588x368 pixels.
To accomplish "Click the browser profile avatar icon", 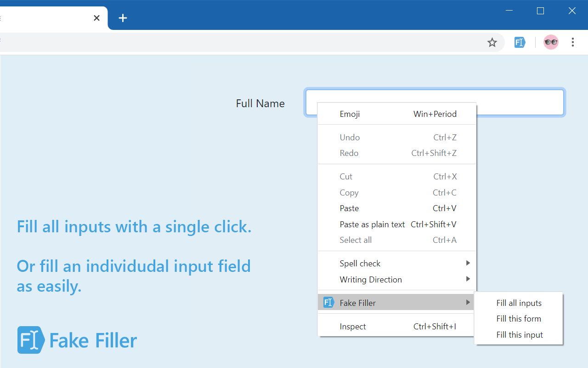I will pyautogui.click(x=550, y=42).
